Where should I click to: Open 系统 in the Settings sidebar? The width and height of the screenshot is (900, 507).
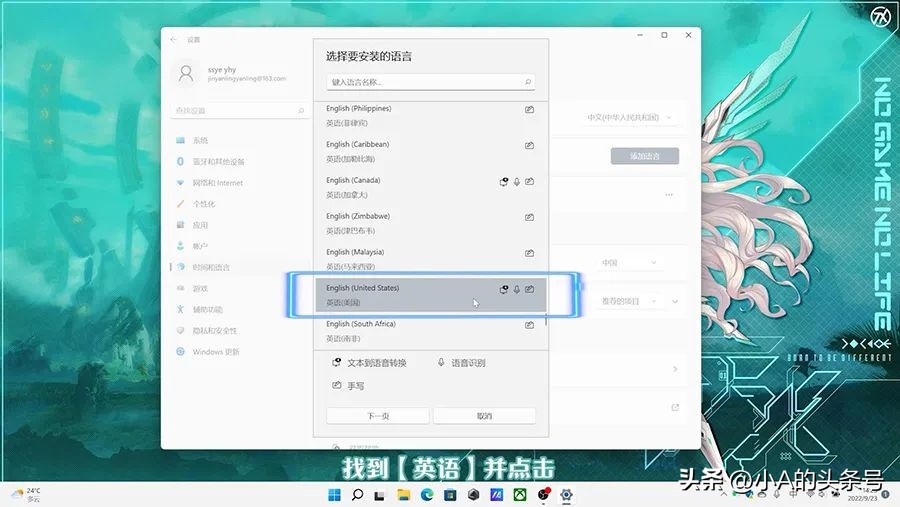[x=239, y=140]
